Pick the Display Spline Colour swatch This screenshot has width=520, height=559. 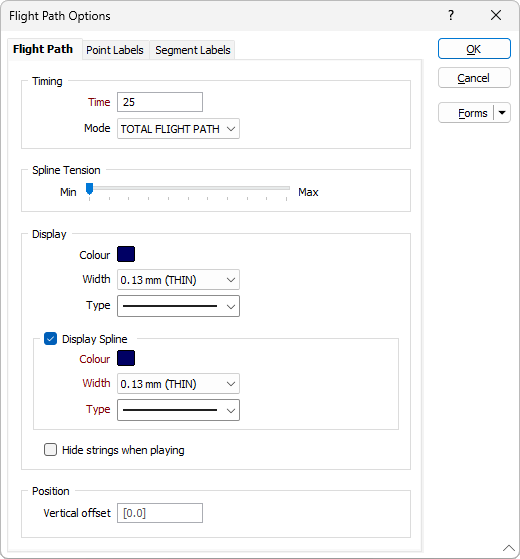tap(126, 358)
